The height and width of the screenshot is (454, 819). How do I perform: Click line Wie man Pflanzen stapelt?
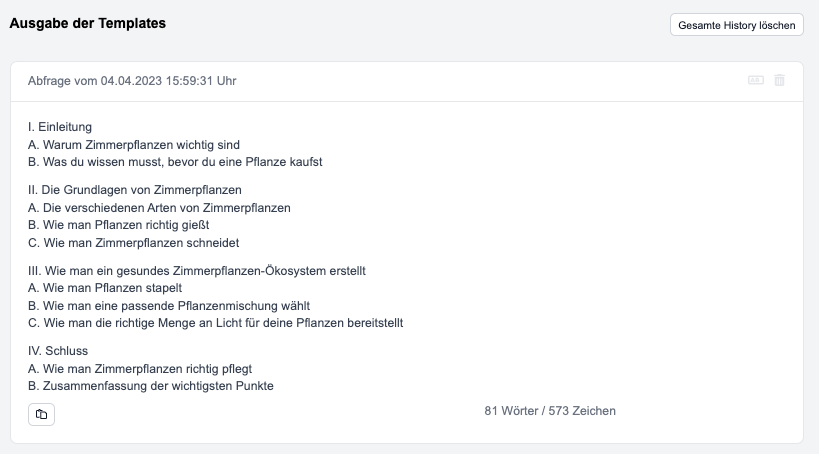pyautogui.click(x=105, y=288)
